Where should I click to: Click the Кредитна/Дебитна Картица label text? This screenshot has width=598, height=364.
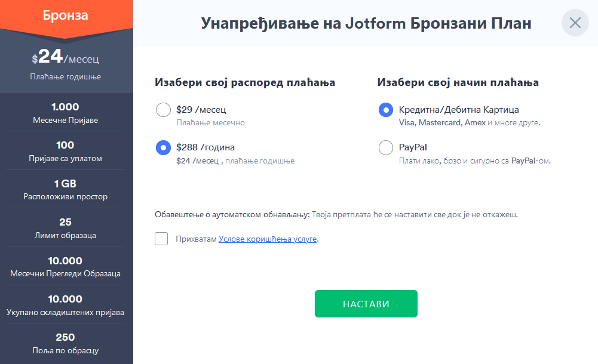(459, 110)
